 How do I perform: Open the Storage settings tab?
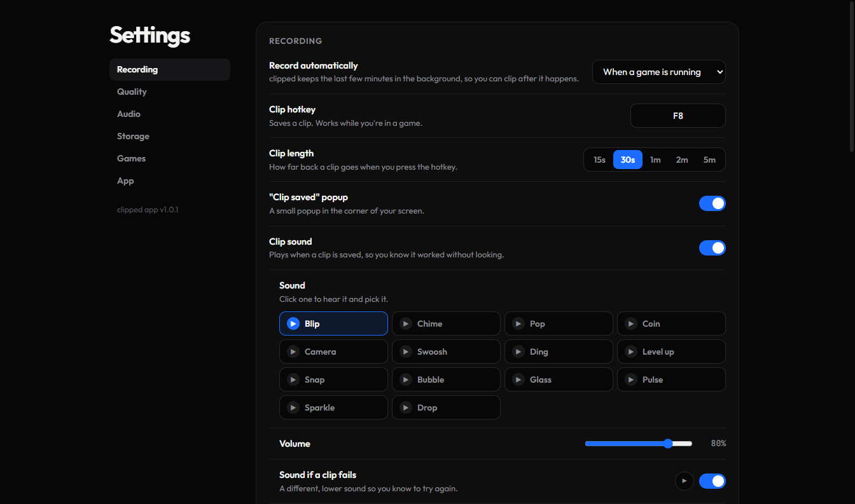point(170,136)
